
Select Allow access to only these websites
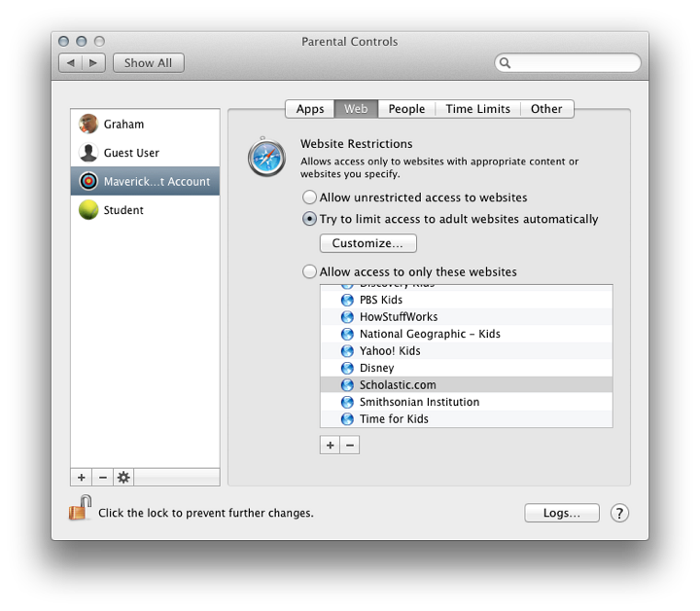coord(309,271)
